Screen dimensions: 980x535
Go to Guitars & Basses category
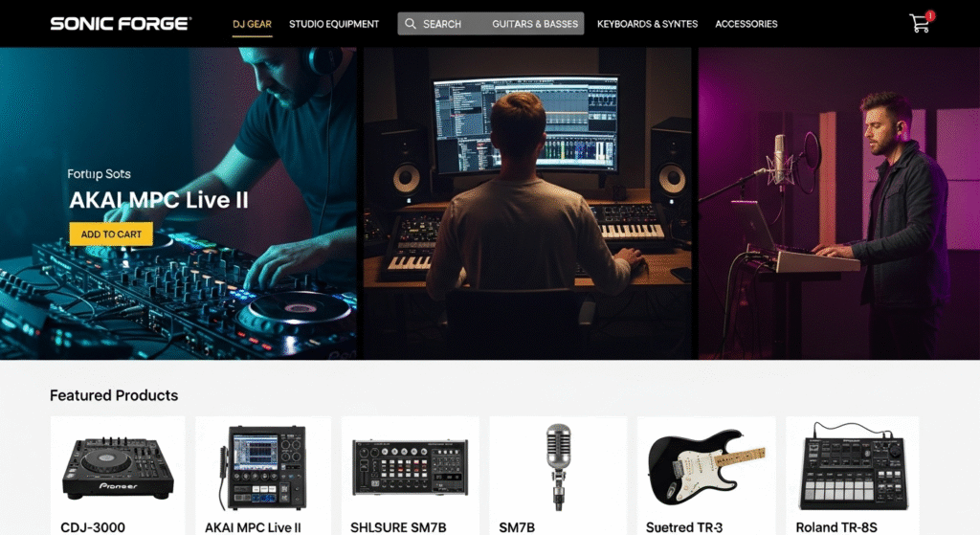pos(535,24)
